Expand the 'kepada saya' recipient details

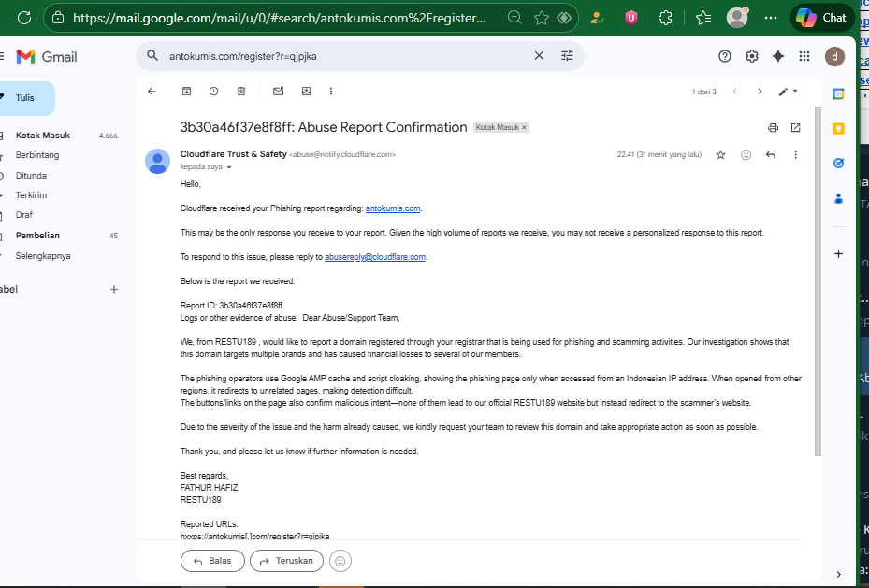229,167
